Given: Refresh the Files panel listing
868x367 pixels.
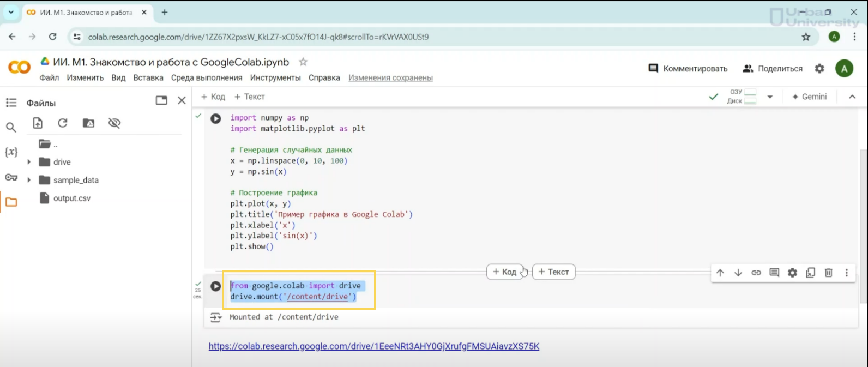Looking at the screenshot, I should click(63, 123).
